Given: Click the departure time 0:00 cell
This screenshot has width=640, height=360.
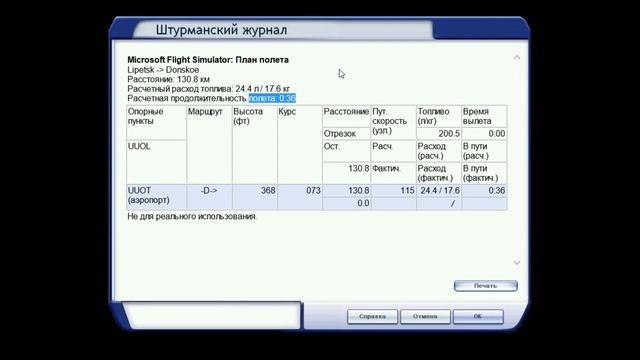Looking at the screenshot, I should pyautogui.click(x=484, y=133).
